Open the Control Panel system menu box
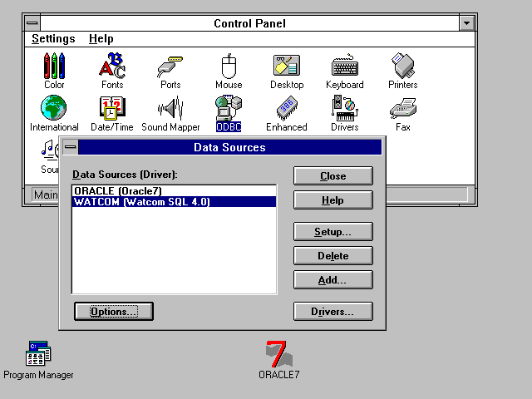This screenshot has width=532, height=399. (x=31, y=23)
